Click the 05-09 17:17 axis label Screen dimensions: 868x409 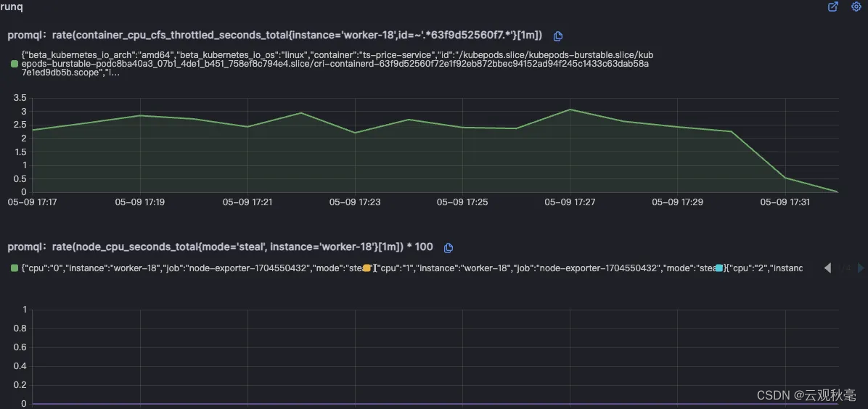click(x=32, y=202)
